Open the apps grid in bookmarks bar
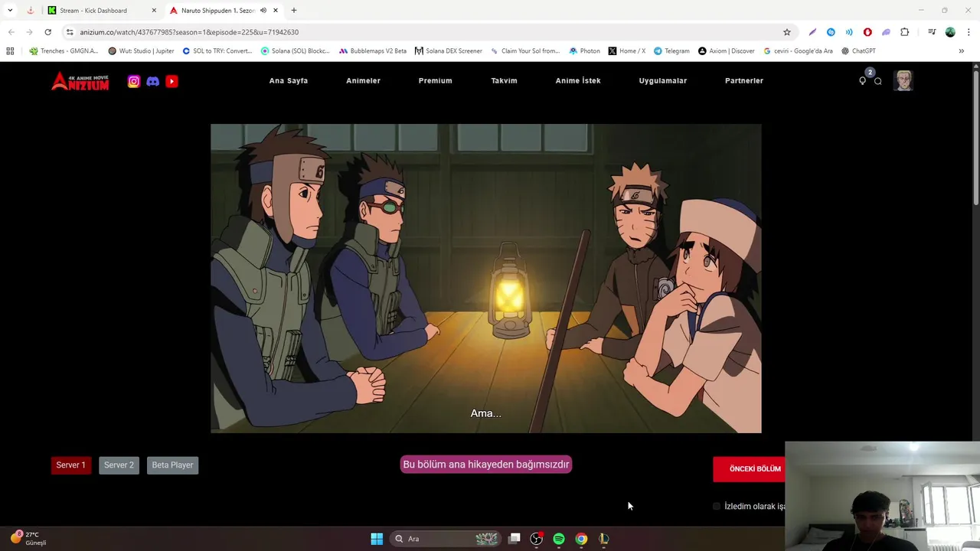The image size is (980, 551). pyautogui.click(x=10, y=51)
